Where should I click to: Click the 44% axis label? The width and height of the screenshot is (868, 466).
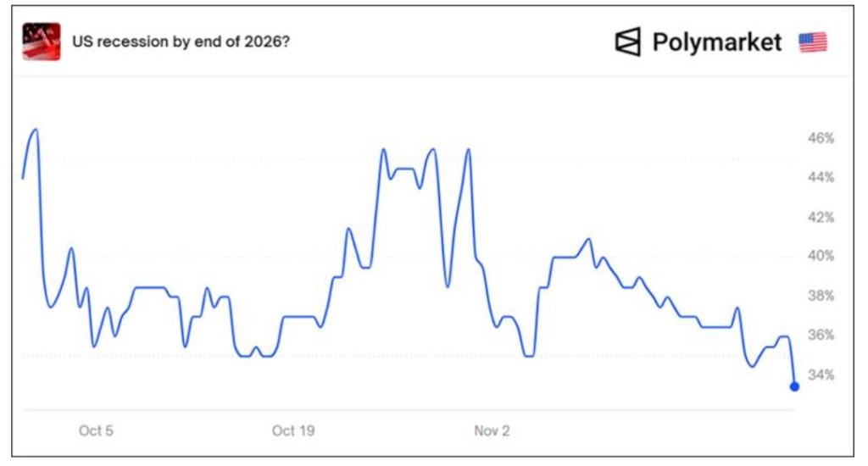click(822, 177)
